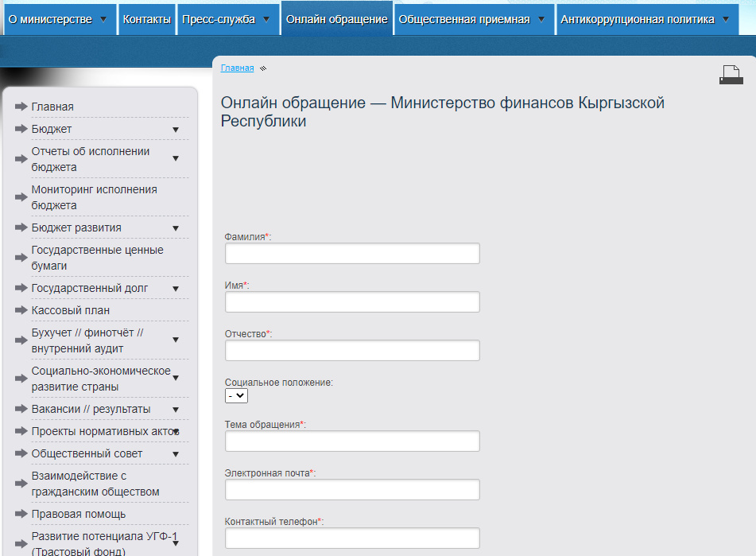Screen dimensions: 756x556
Task: Select the Онлайн обращение tab
Action: pyautogui.click(x=337, y=16)
